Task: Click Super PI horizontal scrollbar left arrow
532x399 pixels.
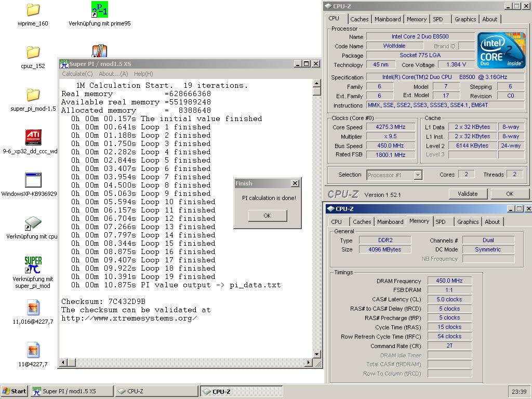Action: [63, 362]
